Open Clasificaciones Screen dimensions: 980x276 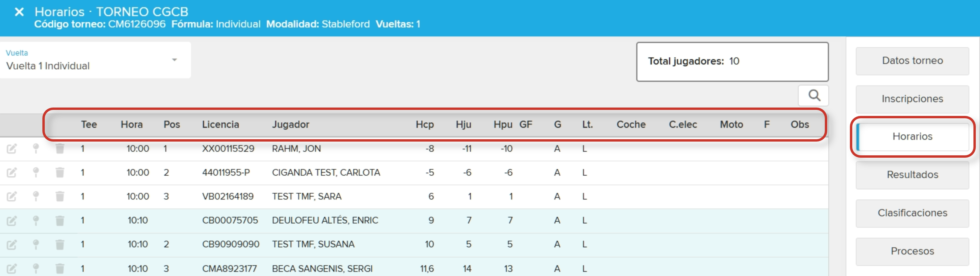coord(912,213)
